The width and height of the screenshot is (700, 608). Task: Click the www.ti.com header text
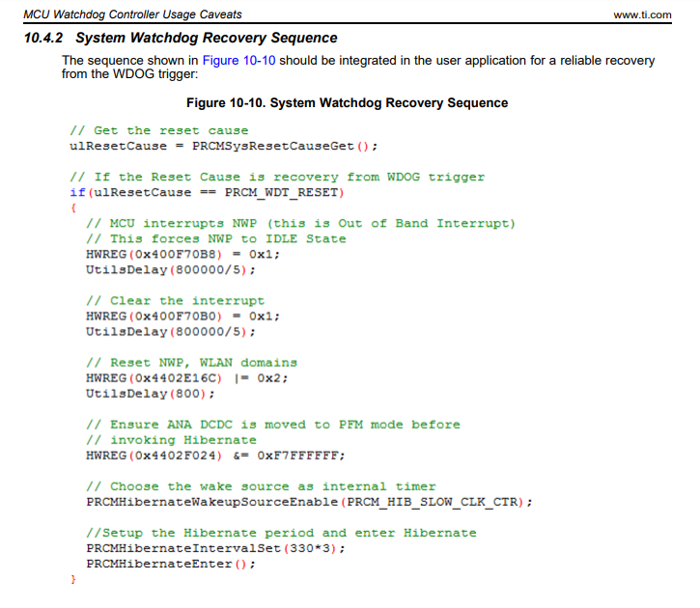coord(642,14)
